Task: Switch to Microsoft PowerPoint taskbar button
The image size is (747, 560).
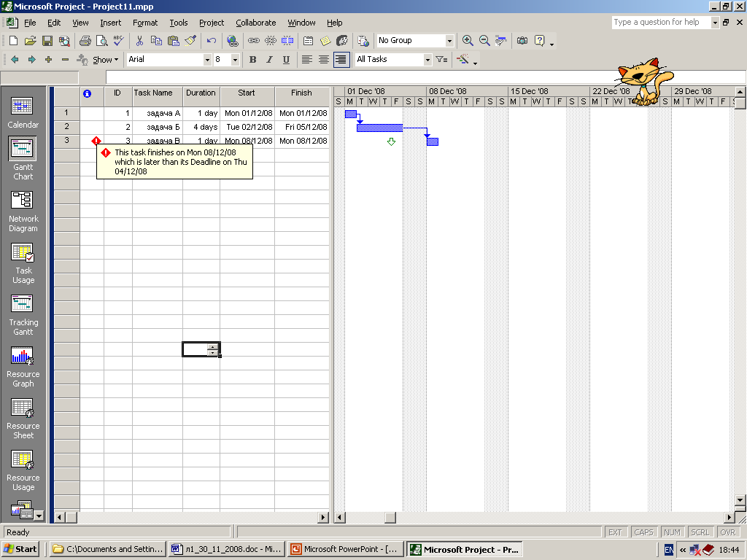Action: pos(345,549)
